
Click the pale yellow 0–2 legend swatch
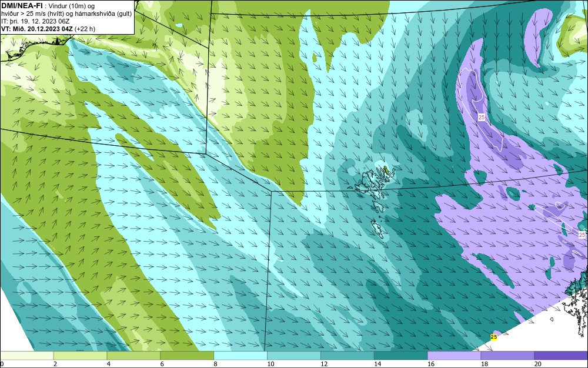27,356
